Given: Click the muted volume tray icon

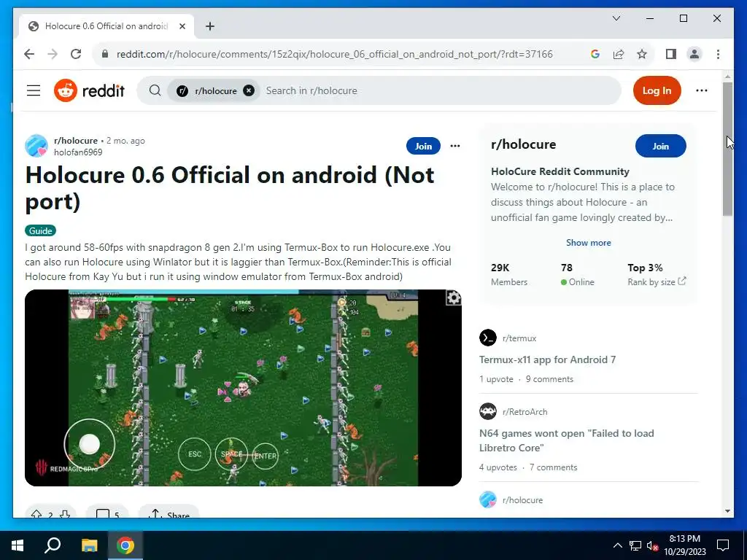Looking at the screenshot, I should click(653, 545).
